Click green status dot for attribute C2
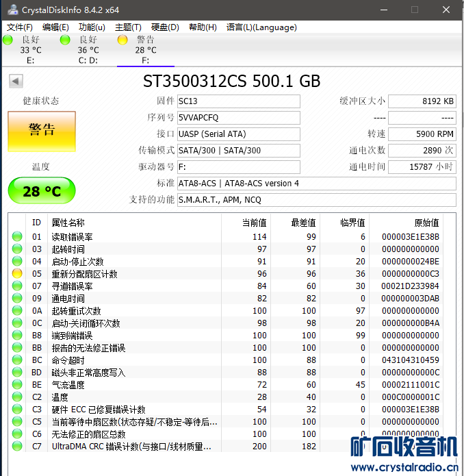 17,397
